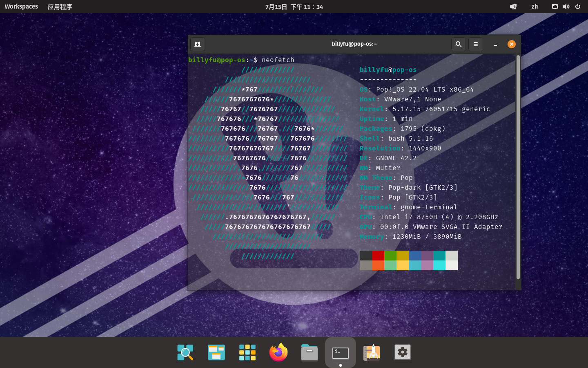This screenshot has height=368, width=588.
Task: Open the terminal hamburger menu
Action: tap(476, 44)
